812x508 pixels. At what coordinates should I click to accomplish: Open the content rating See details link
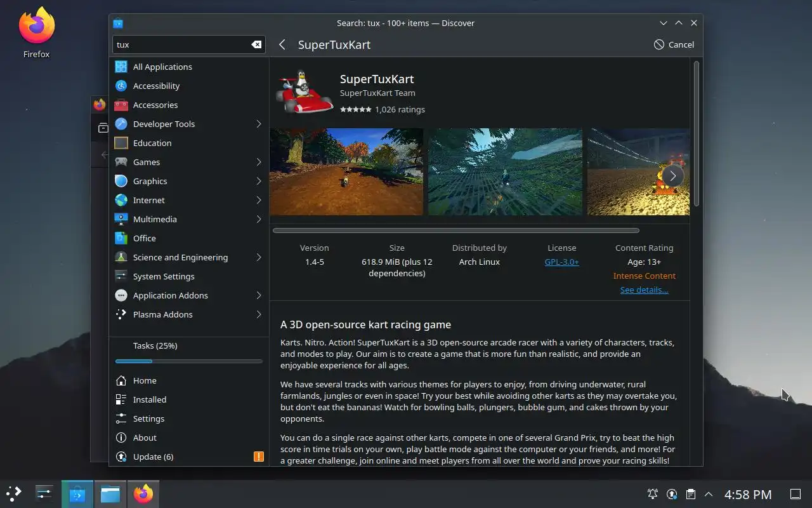644,290
